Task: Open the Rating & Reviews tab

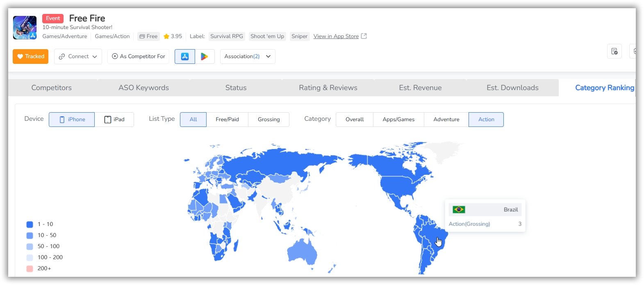Action: coord(328,88)
